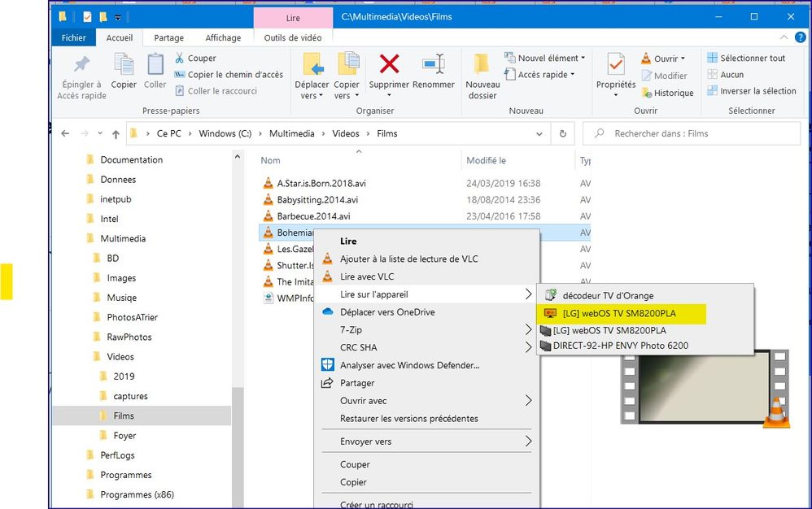Click the up-arrow parent folder button
This screenshot has width=812, height=509.
click(116, 134)
